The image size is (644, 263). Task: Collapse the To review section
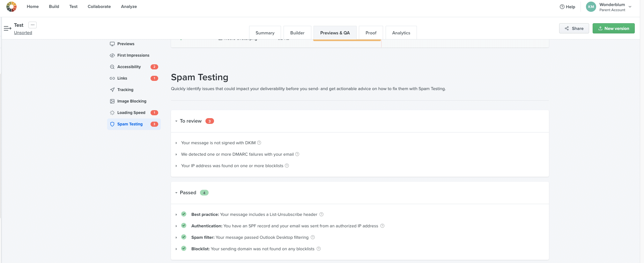[x=176, y=121]
